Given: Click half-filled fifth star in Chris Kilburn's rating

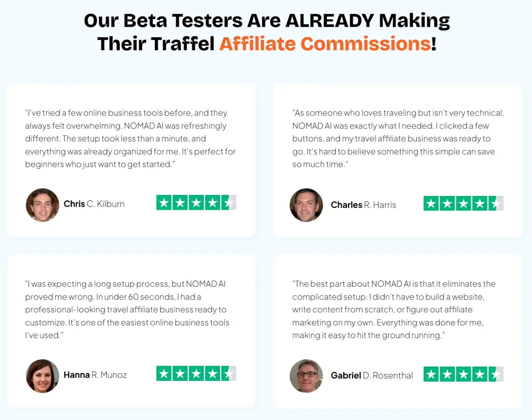Looking at the screenshot, I should [x=229, y=202].
